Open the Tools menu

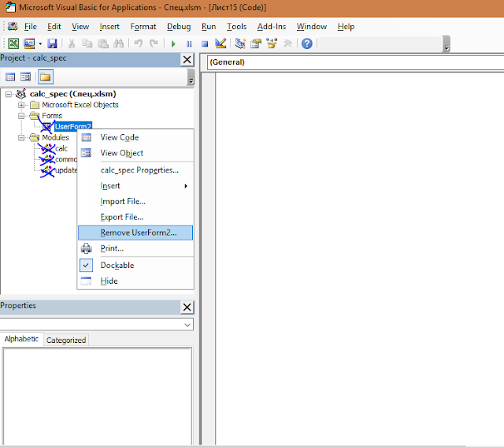236,26
